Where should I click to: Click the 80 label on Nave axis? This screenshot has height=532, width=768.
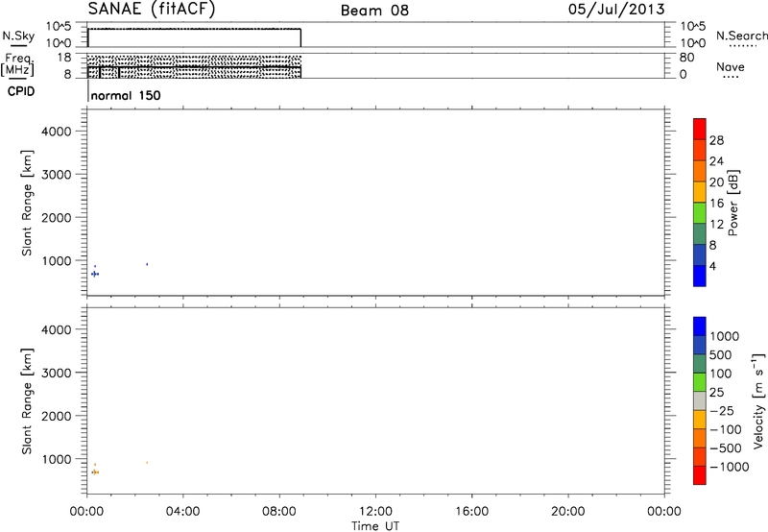686,58
